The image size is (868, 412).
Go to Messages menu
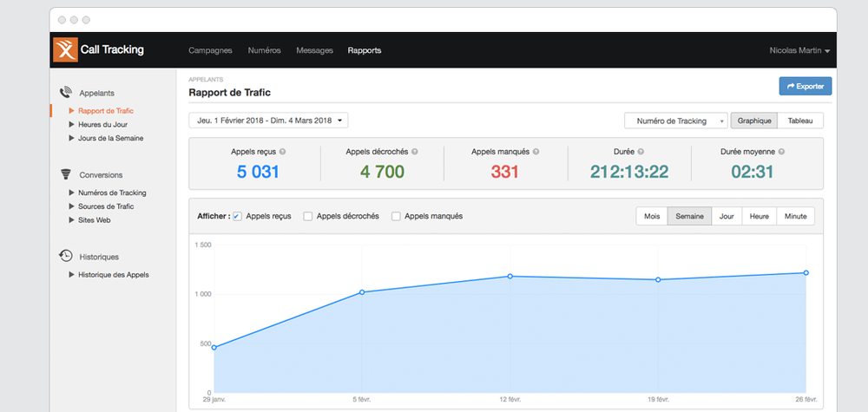tap(314, 50)
